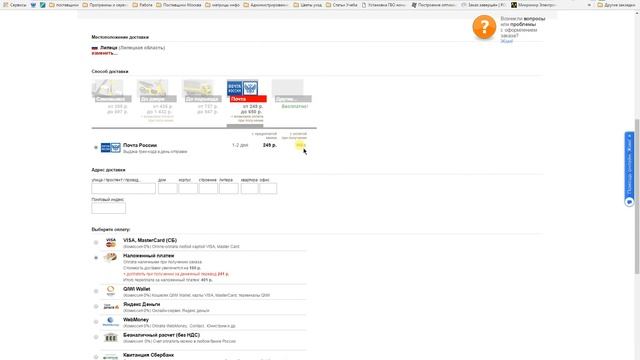Click the VISA MasterCard payment icon
This screenshot has height=360, width=640.
pos(111,242)
